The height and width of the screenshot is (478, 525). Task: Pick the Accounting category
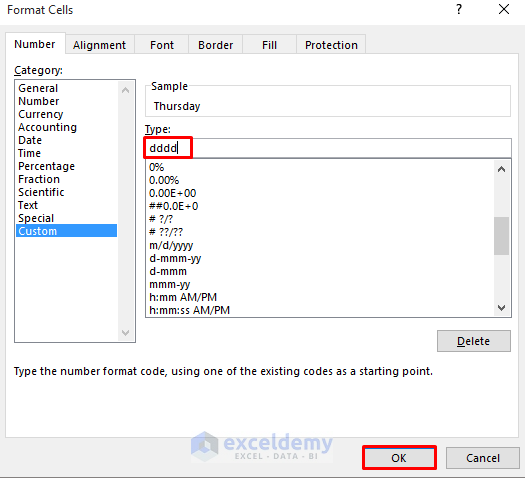pos(67,127)
